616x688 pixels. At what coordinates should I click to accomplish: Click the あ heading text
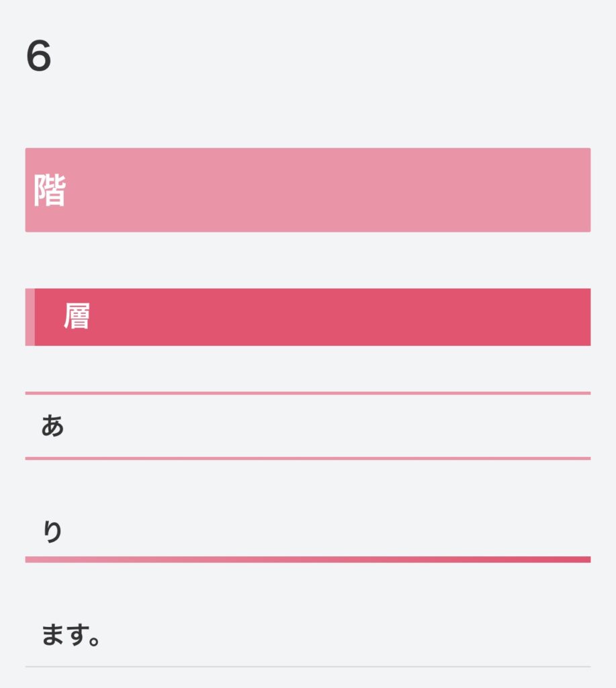52,426
